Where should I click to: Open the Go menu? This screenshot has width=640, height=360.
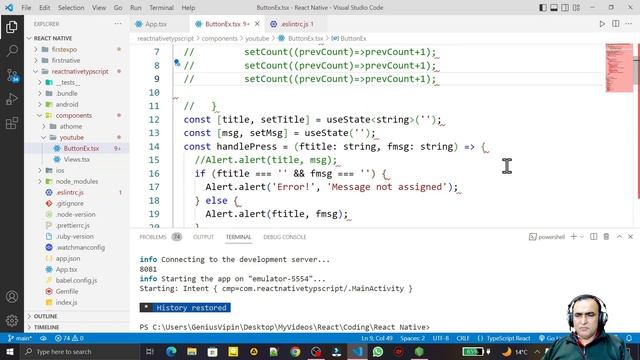click(118, 8)
